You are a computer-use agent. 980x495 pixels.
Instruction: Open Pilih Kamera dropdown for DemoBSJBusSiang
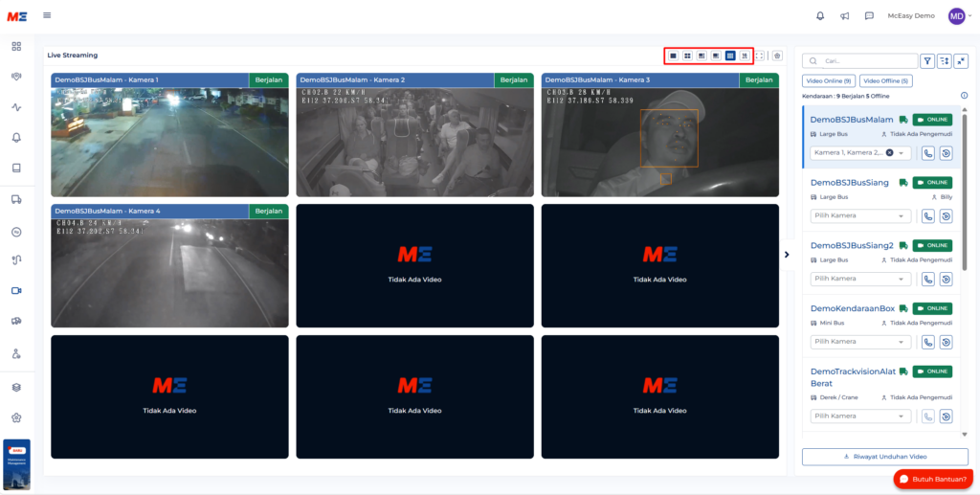(860, 215)
